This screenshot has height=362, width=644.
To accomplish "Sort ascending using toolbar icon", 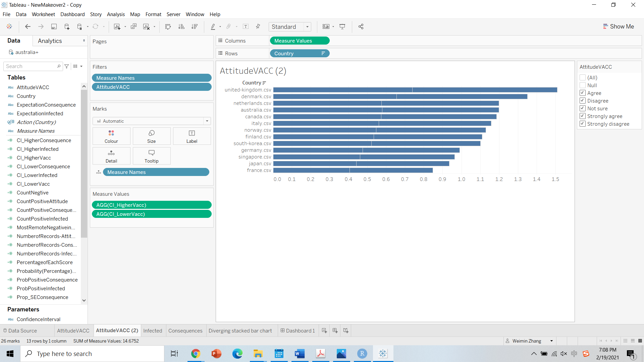I will coord(181,26).
